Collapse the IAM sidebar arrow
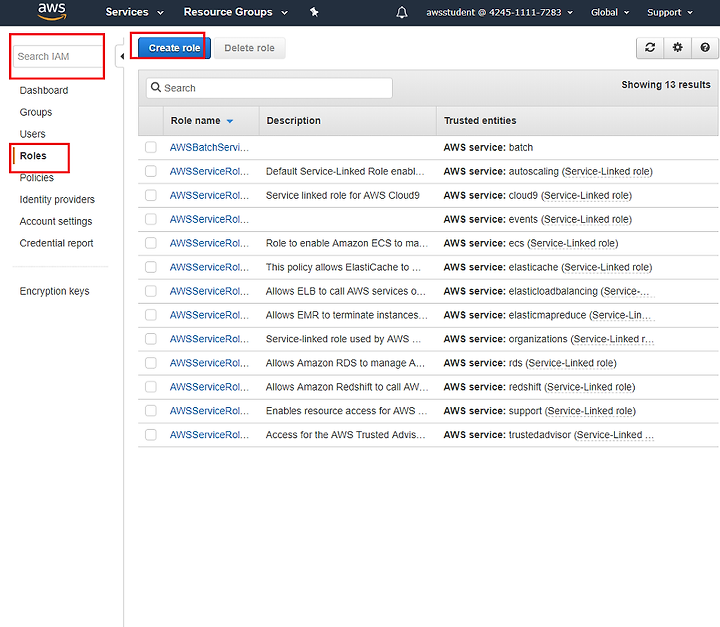Screen dimensions: 720x627 click(122, 56)
